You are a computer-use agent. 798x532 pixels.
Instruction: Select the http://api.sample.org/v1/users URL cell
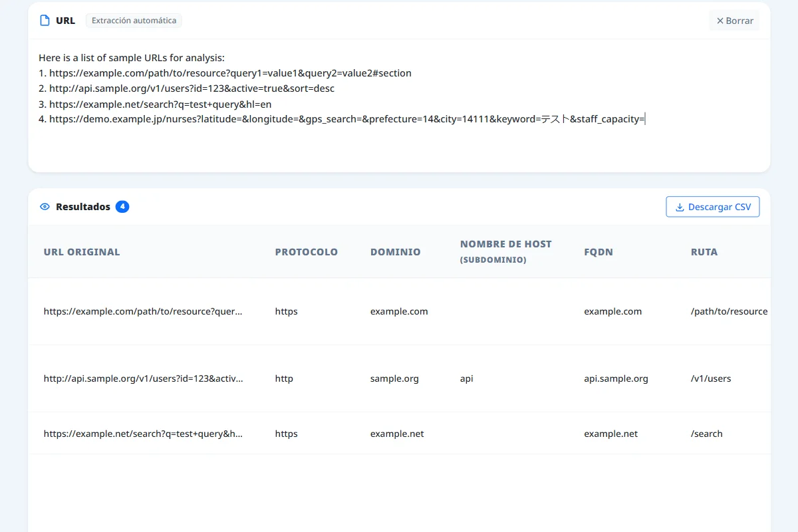(143, 378)
